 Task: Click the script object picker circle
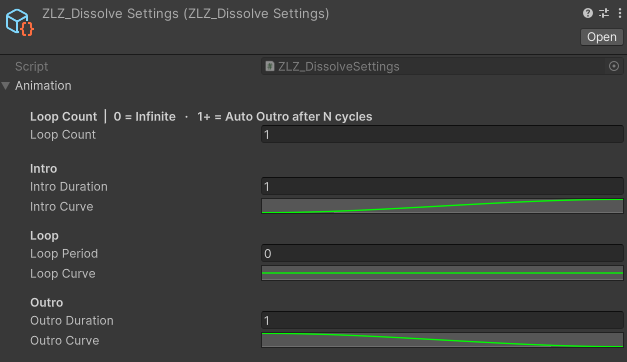[614, 66]
